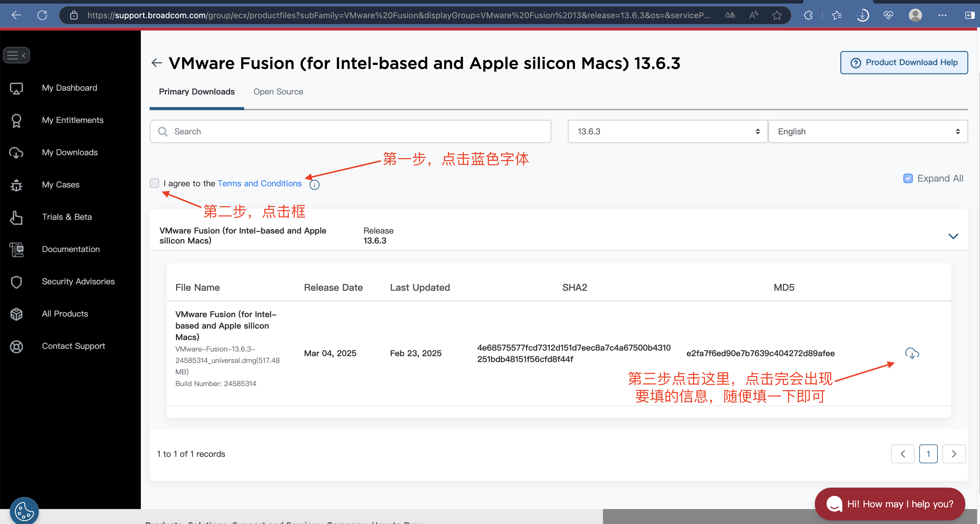
Task: Click the Release Date column header
Action: [333, 288]
